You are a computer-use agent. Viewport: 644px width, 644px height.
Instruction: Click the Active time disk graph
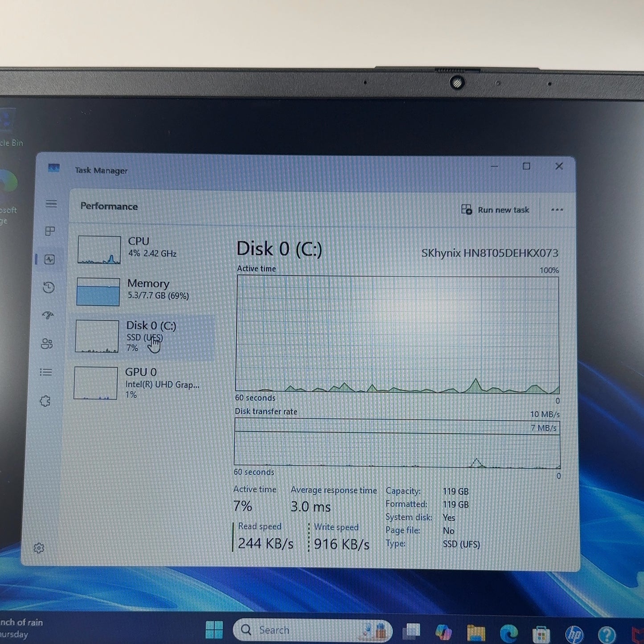397,334
